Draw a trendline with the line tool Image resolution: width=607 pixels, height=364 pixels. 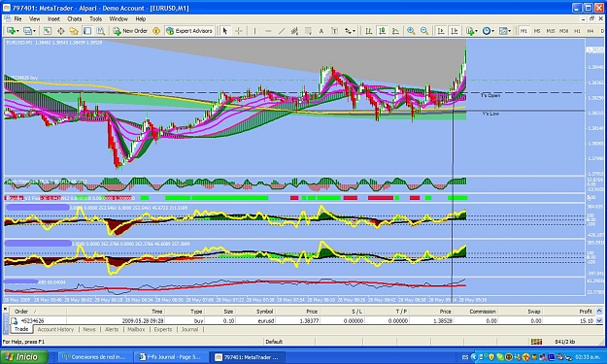pyautogui.click(x=282, y=31)
